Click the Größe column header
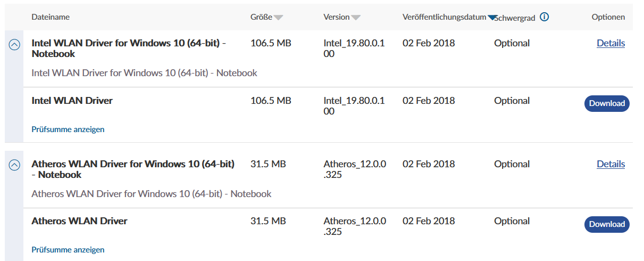 [261, 17]
